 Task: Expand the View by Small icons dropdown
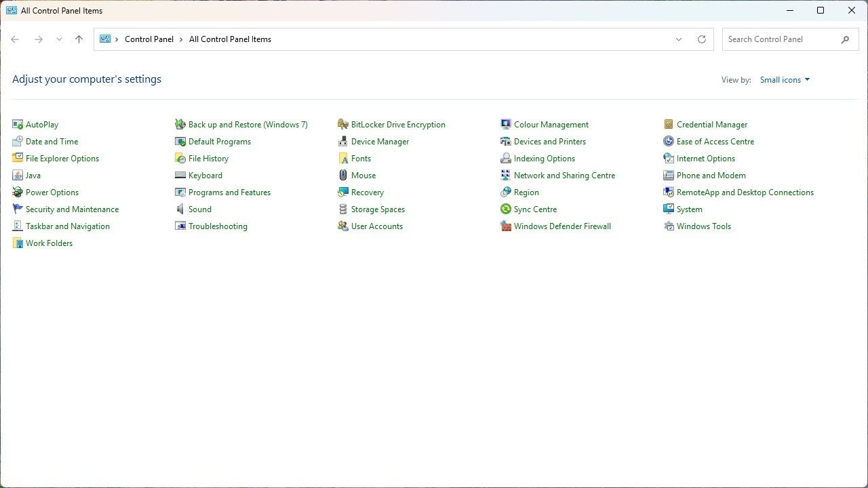click(785, 80)
